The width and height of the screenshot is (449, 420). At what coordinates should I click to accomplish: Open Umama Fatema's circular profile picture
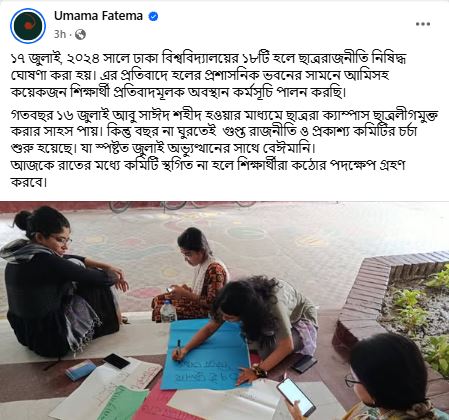(x=28, y=26)
